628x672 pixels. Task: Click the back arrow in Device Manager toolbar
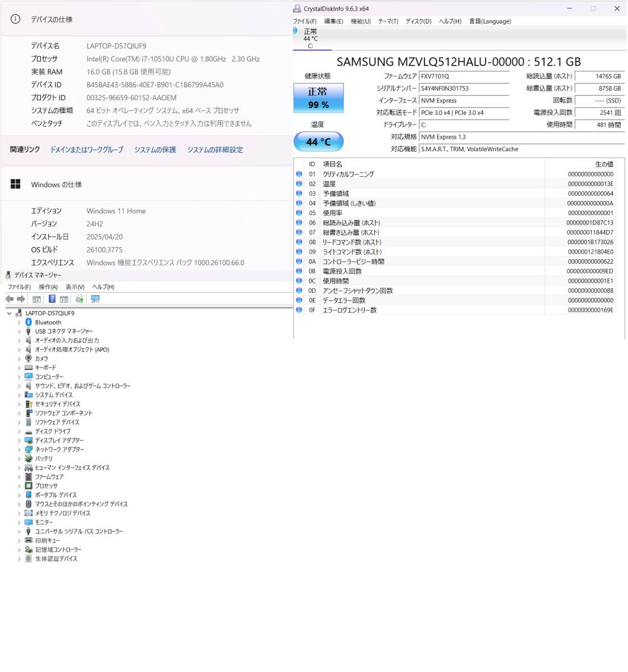(x=10, y=299)
